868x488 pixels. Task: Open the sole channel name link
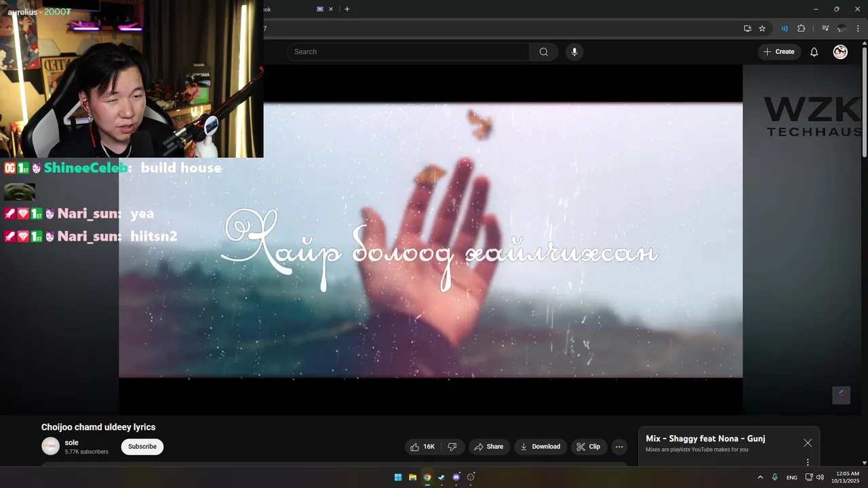click(72, 443)
